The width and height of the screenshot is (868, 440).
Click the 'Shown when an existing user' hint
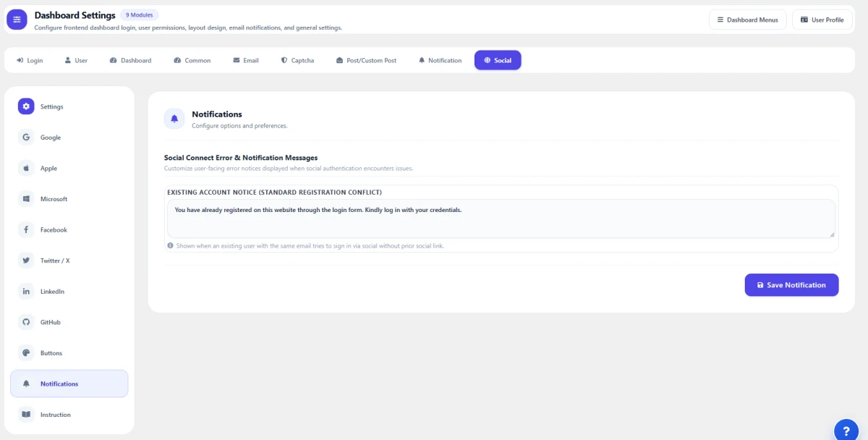[x=310, y=246]
